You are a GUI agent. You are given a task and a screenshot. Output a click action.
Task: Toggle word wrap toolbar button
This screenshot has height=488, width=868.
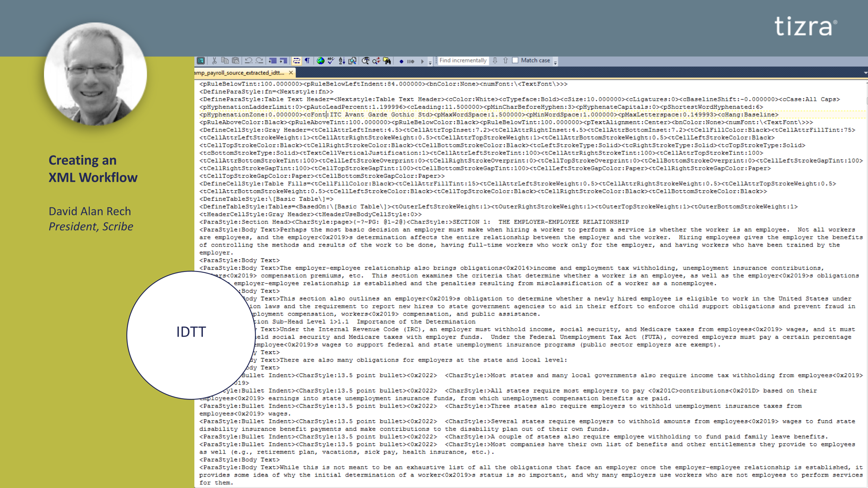(x=297, y=61)
